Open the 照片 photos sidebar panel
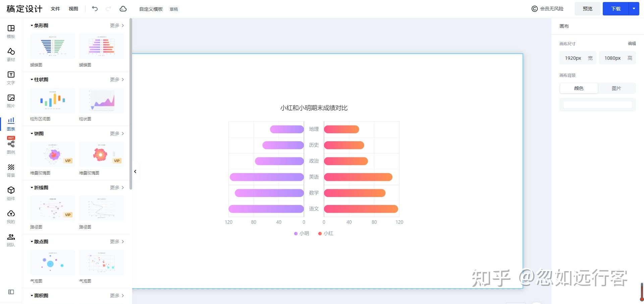This screenshot has width=644, height=304. pyautogui.click(x=11, y=101)
